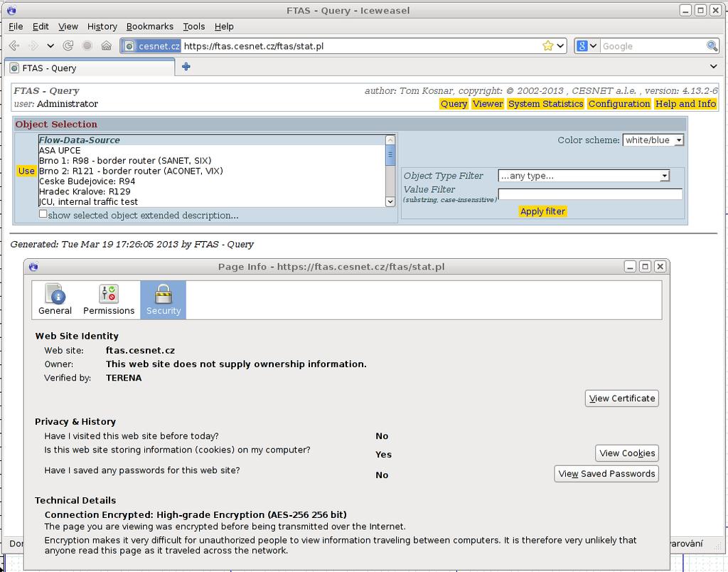
Task: Click the Google search input field
Action: pos(652,46)
